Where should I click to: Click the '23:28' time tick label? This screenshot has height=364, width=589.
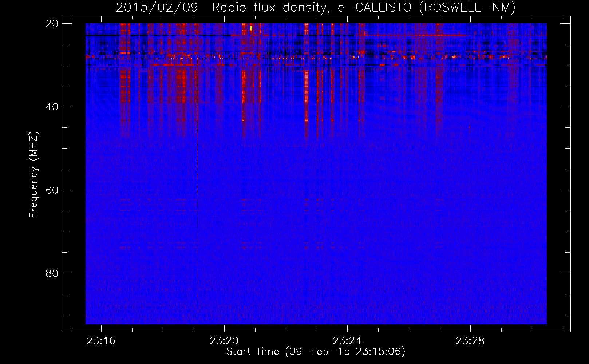pyautogui.click(x=470, y=341)
